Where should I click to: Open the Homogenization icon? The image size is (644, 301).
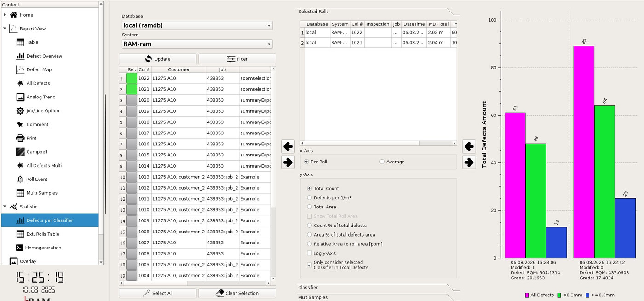pos(20,248)
